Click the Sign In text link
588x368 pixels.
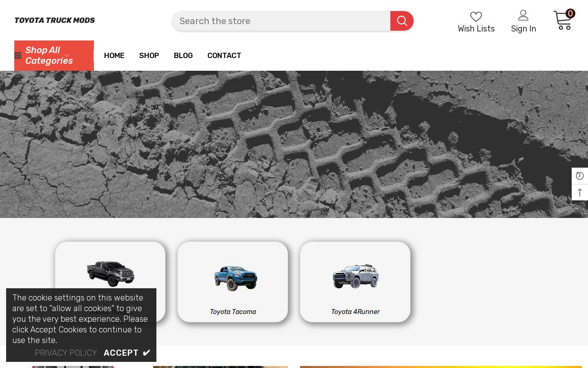(x=523, y=29)
